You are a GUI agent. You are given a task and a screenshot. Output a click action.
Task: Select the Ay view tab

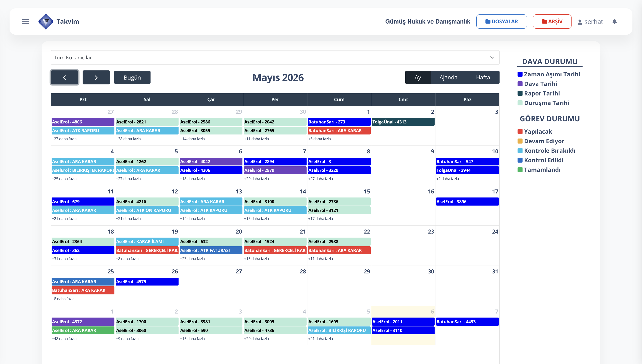click(x=418, y=77)
